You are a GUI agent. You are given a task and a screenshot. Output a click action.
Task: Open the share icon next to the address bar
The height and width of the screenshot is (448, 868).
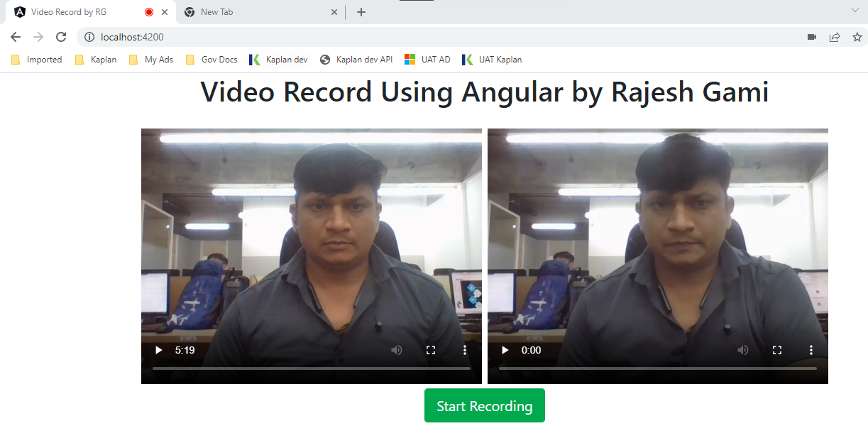pyautogui.click(x=835, y=37)
